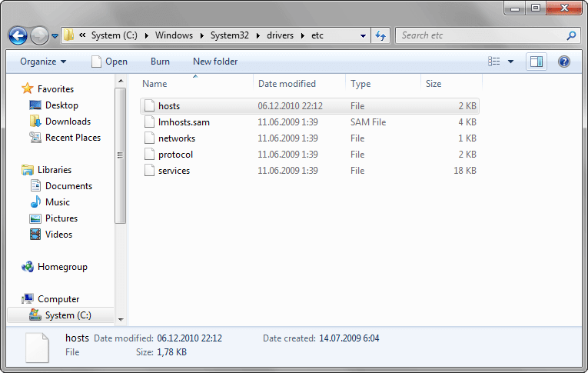588x373 pixels.
Task: Expand the arrow after System32 breadcrumb
Action: [258, 35]
